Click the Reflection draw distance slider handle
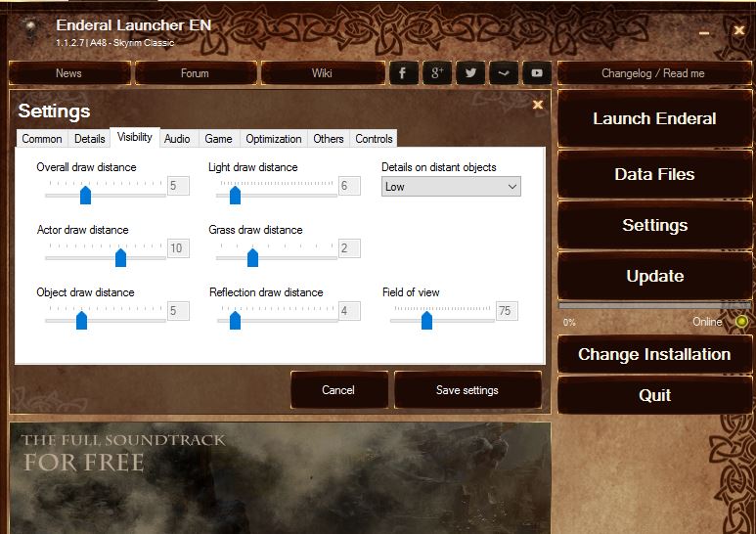This screenshot has height=534, width=756. pyautogui.click(x=235, y=320)
